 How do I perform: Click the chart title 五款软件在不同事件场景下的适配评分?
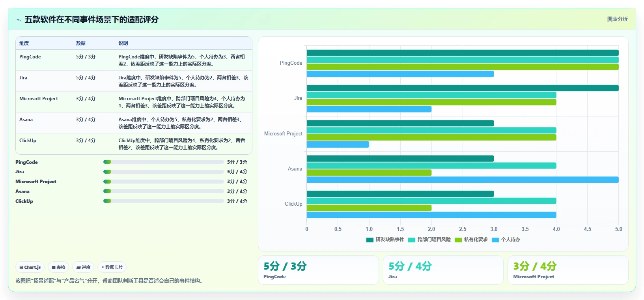coord(91,20)
